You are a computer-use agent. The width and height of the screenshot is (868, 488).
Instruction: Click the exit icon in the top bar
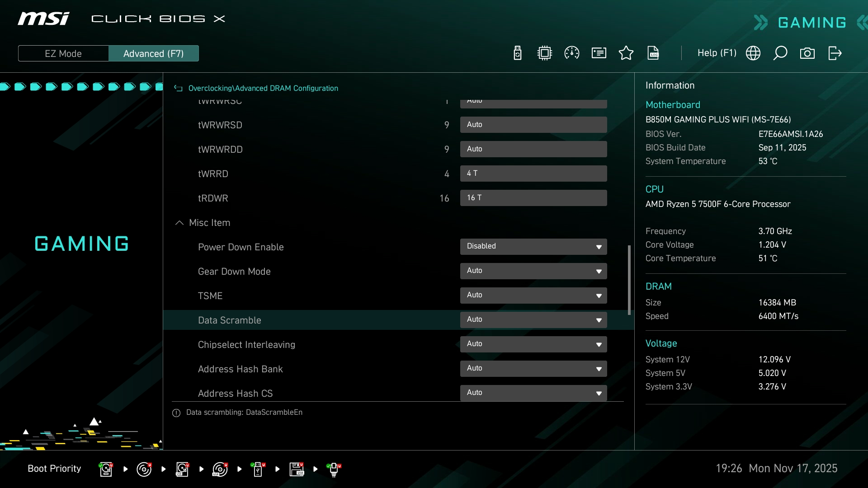coord(835,53)
